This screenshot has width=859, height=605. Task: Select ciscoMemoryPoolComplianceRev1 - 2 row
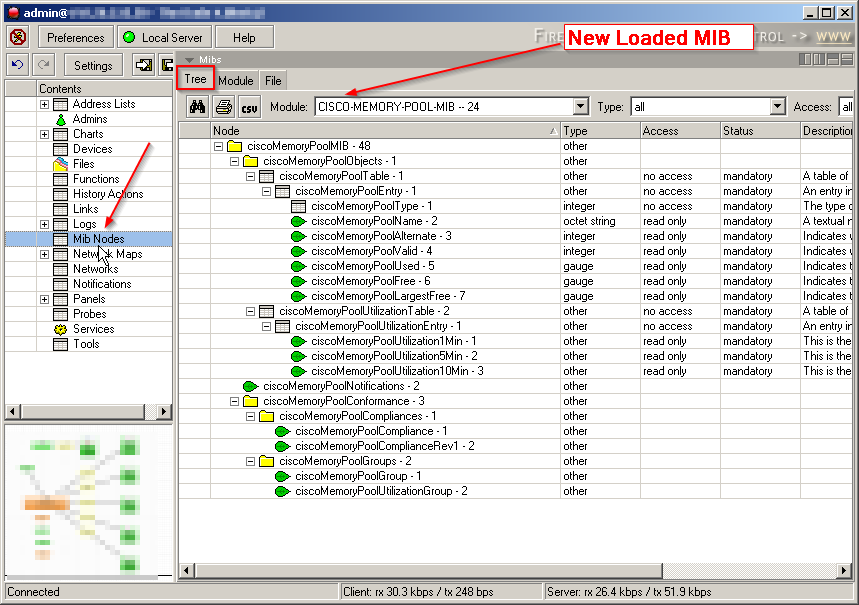click(515, 446)
